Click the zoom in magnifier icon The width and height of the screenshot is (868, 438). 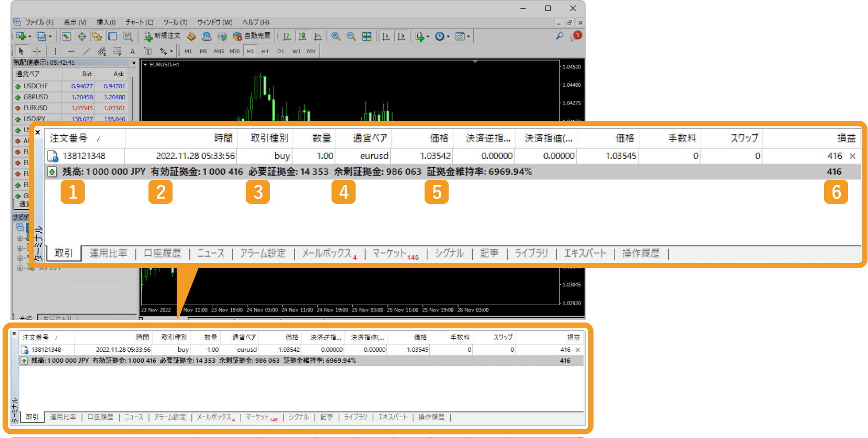click(336, 36)
